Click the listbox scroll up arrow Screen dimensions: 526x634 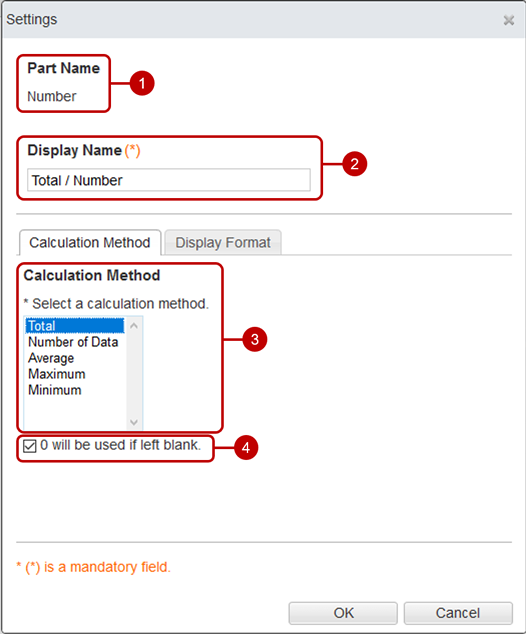tap(134, 325)
